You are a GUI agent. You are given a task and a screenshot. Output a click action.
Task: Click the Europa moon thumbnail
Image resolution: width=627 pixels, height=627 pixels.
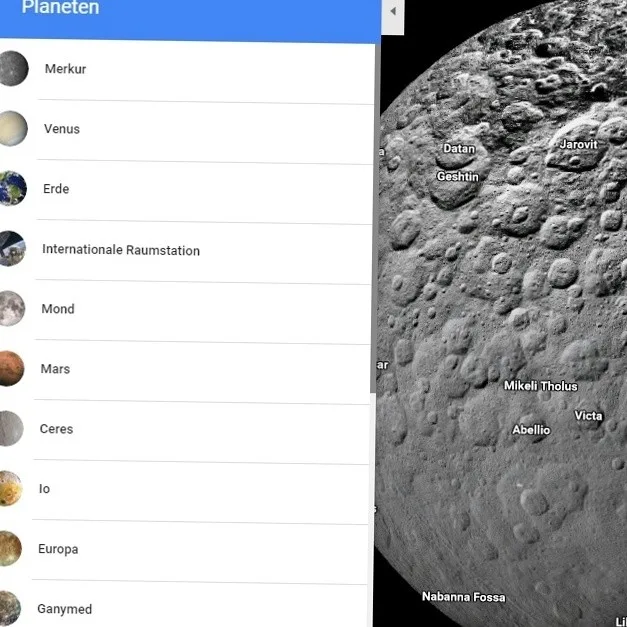10,548
